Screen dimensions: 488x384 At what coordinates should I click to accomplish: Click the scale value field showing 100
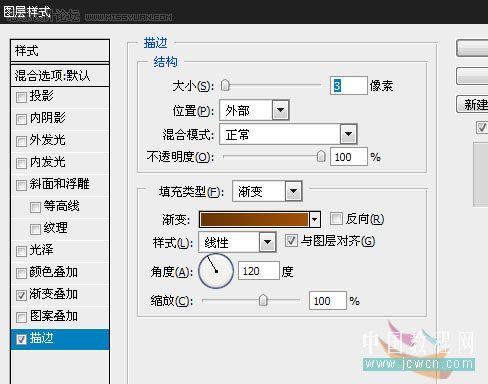tap(328, 301)
